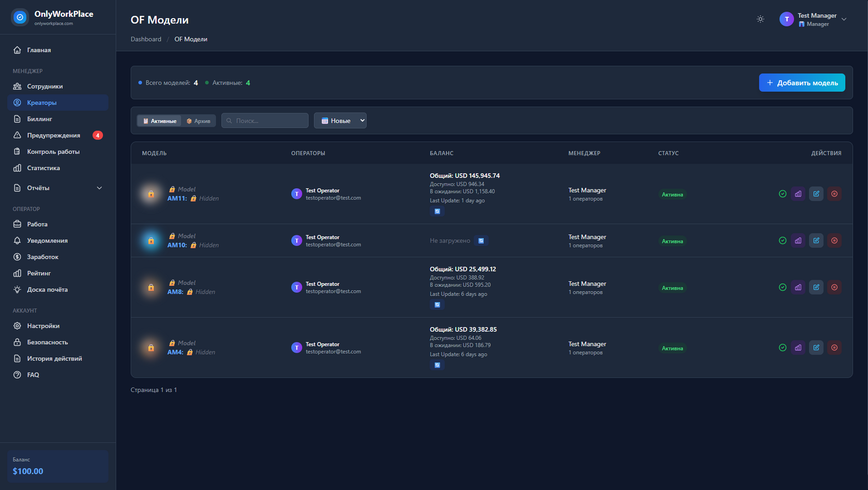Pause model AM8 with the red icon
The image size is (868, 490).
[834, 287]
